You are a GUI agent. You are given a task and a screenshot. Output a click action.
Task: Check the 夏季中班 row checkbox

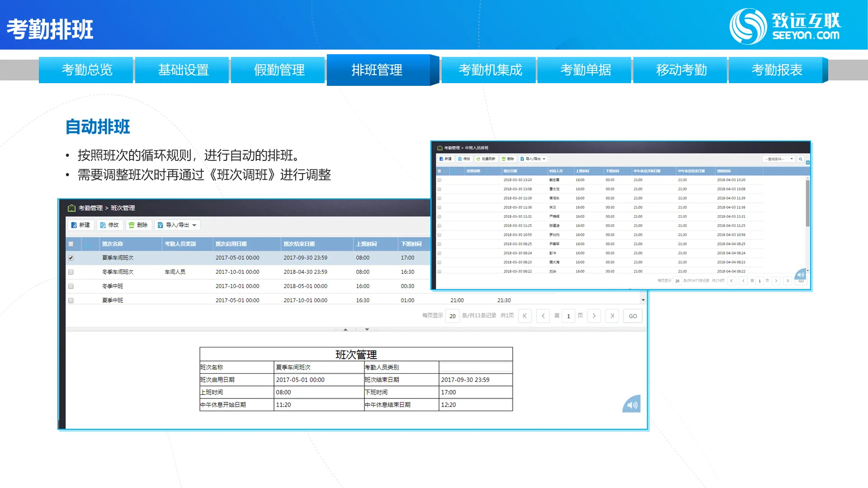[71, 300]
